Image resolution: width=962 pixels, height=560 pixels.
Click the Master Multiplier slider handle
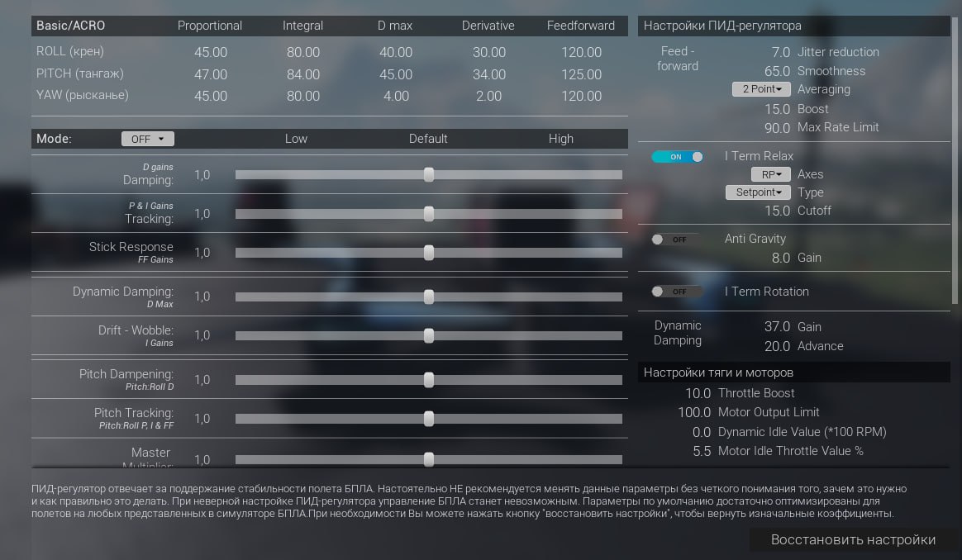[x=429, y=458]
